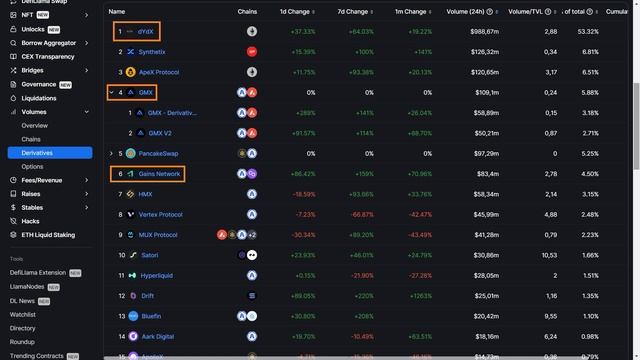Image resolution: width=640 pixels, height=360 pixels.
Task: Click Volume/TVL help icon
Action: coord(548,12)
